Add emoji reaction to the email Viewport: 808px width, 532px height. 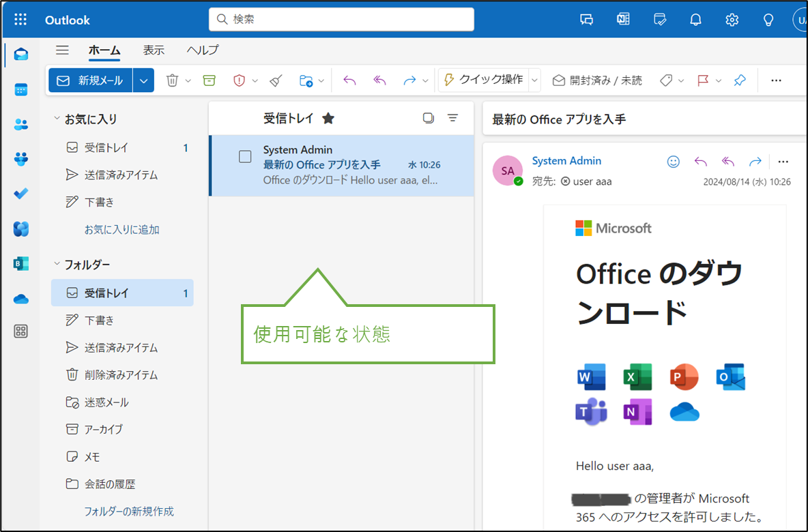[x=674, y=162]
